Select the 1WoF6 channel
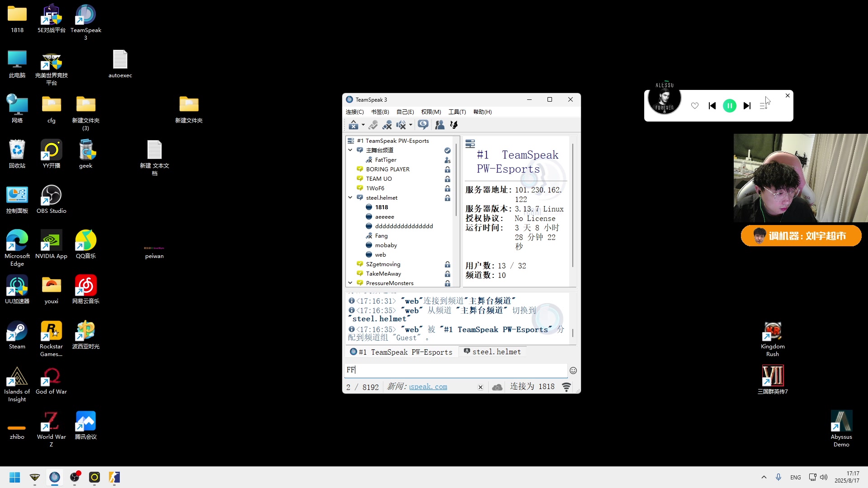 [375, 188]
